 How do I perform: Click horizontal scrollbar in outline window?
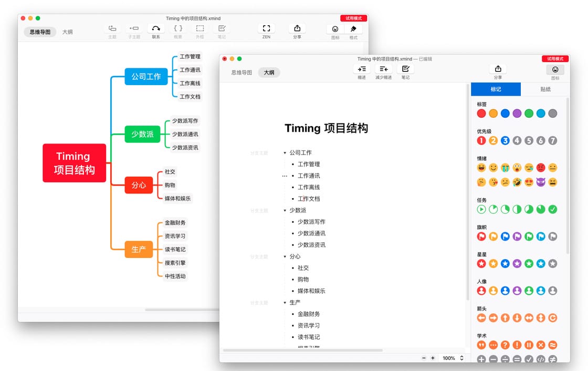(x=303, y=351)
